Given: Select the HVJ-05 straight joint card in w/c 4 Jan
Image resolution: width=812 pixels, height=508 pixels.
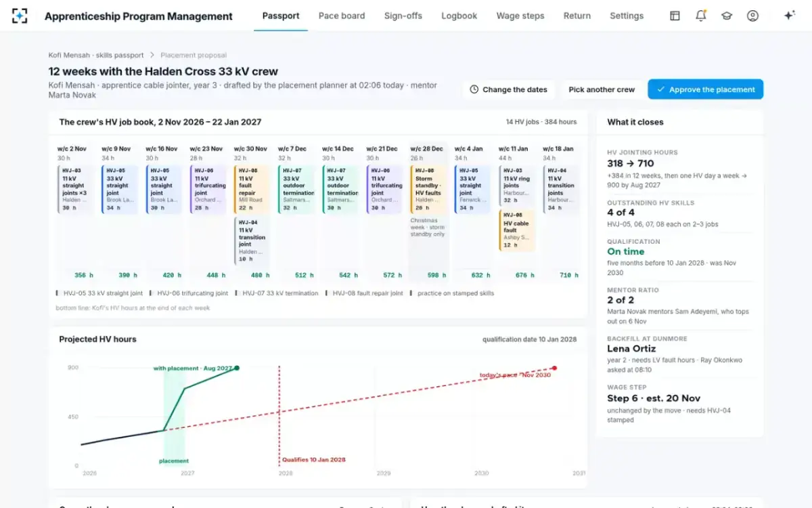Looking at the screenshot, I should pyautogui.click(x=473, y=190).
